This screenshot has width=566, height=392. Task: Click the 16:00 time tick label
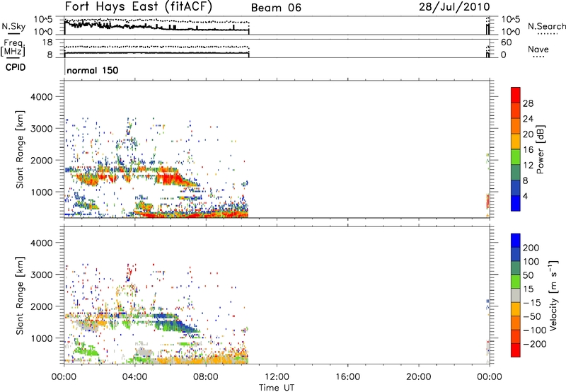[347, 377]
